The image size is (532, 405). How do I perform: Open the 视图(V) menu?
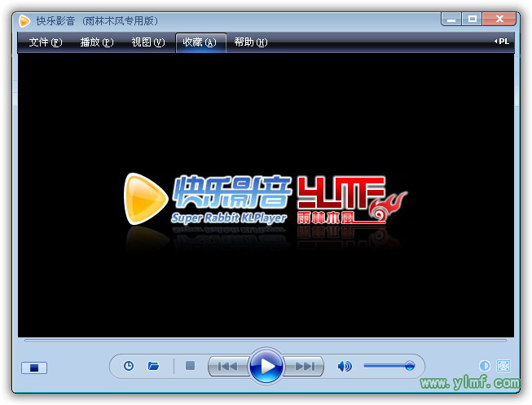pos(148,42)
